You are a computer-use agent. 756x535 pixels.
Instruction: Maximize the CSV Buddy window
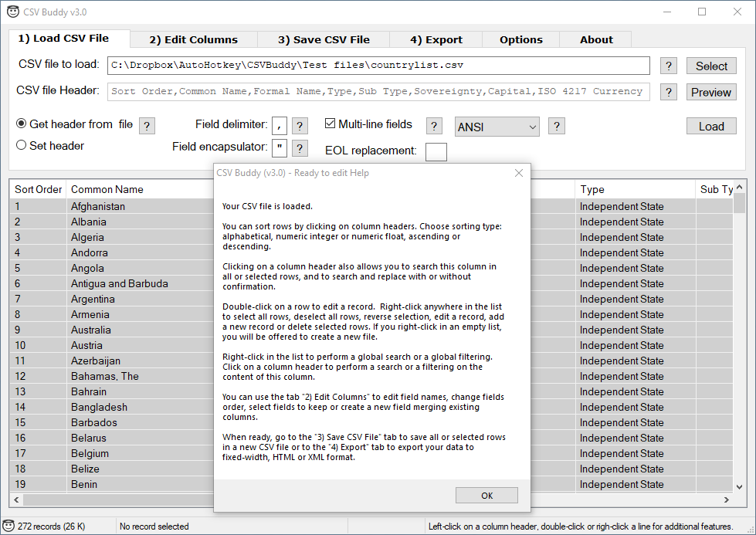702,12
